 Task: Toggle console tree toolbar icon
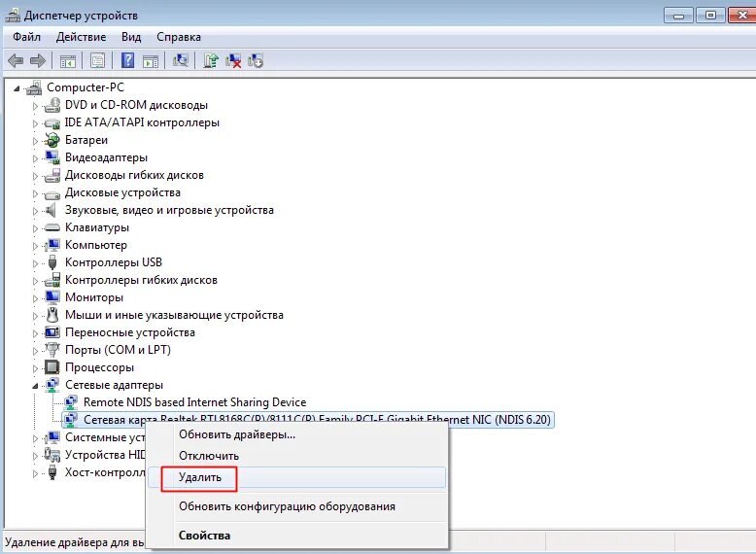click(x=68, y=61)
